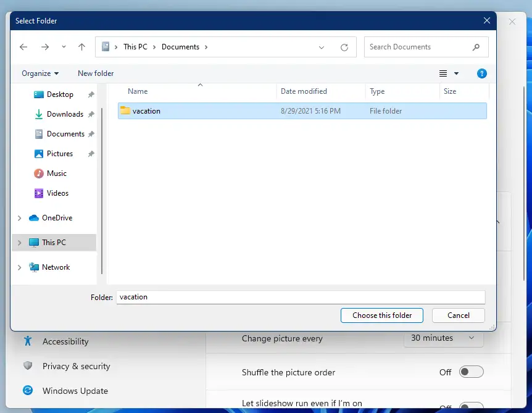The image size is (532, 413).
Task: Create a New folder
Action: tap(95, 73)
